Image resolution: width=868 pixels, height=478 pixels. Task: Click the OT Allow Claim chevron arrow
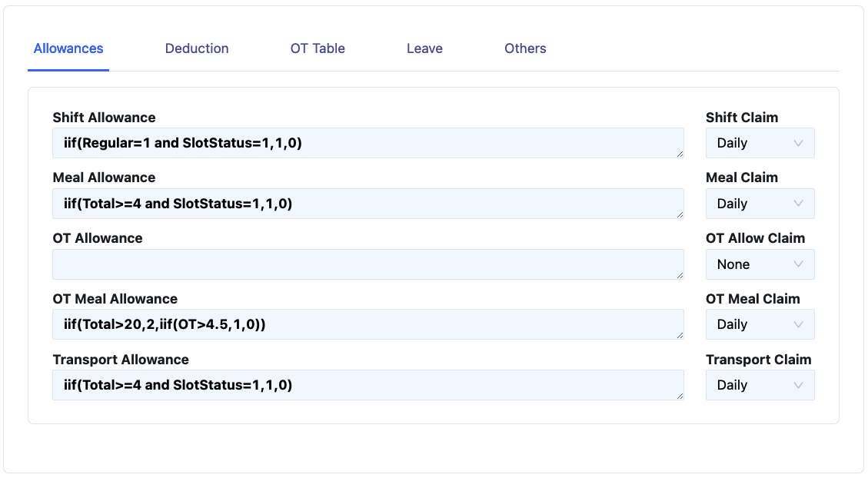pos(798,264)
